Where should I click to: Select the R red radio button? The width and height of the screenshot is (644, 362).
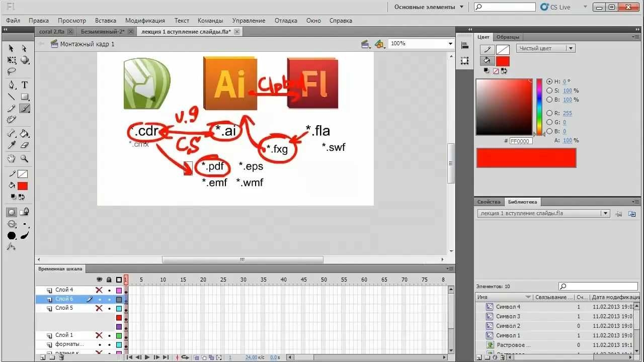549,113
